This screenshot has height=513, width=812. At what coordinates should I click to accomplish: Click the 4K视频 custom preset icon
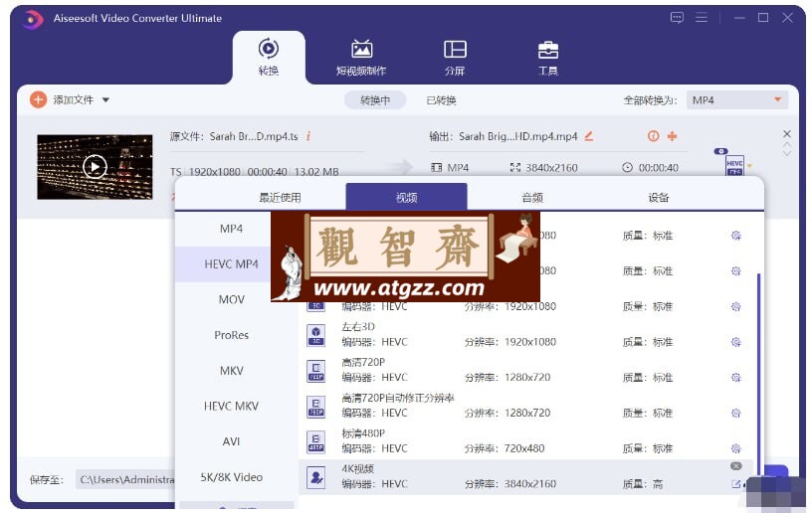click(x=315, y=477)
